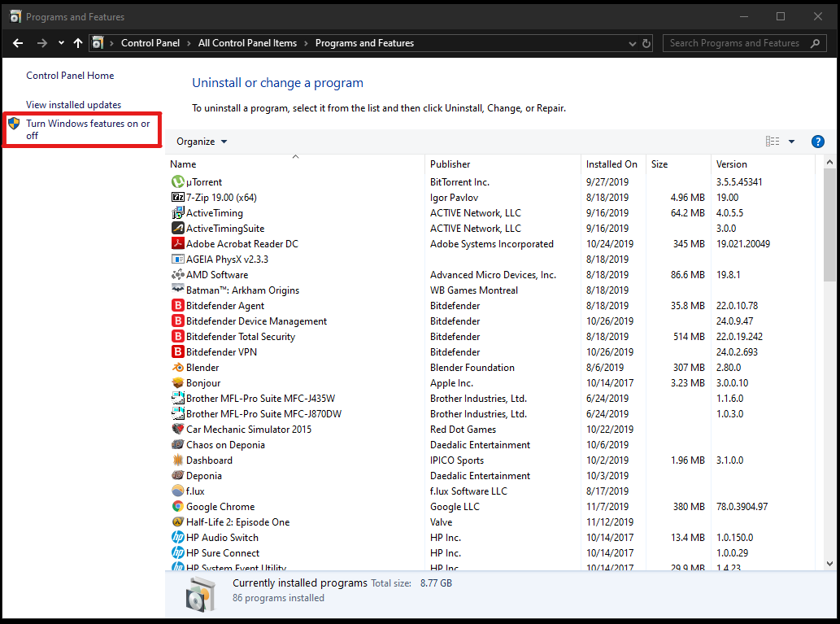The height and width of the screenshot is (624, 840).
Task: Click the AMD Software icon
Action: point(178,274)
